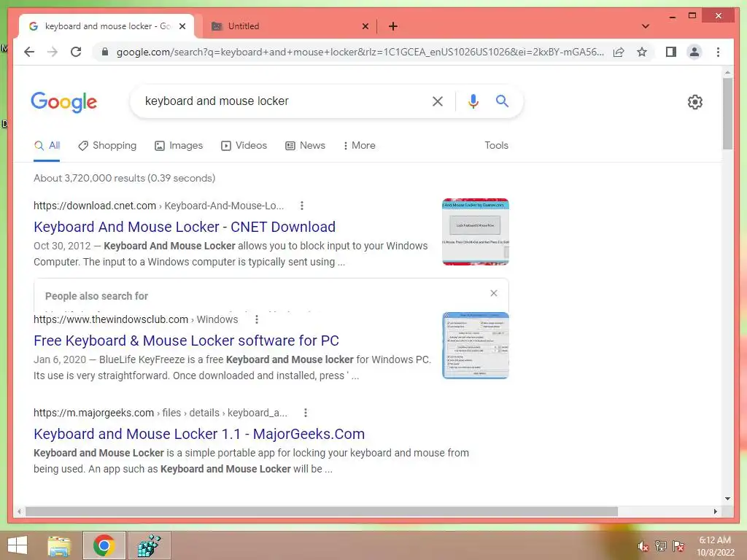Select the All results tab
747x560 pixels.
click(47, 145)
